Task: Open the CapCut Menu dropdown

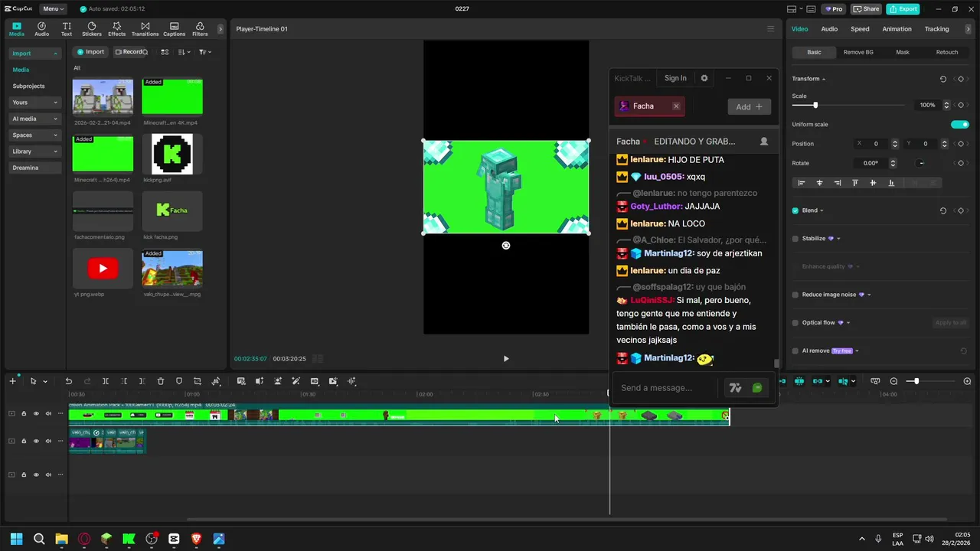Action: tap(52, 8)
